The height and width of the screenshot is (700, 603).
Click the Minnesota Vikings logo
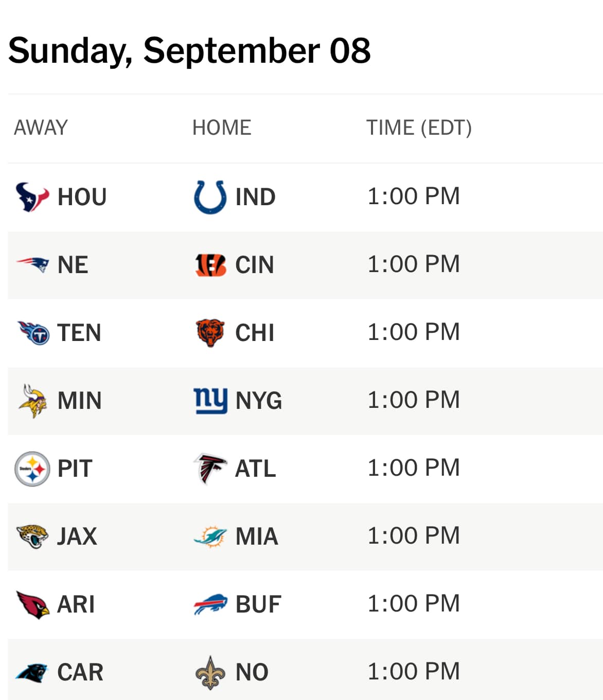(x=32, y=401)
